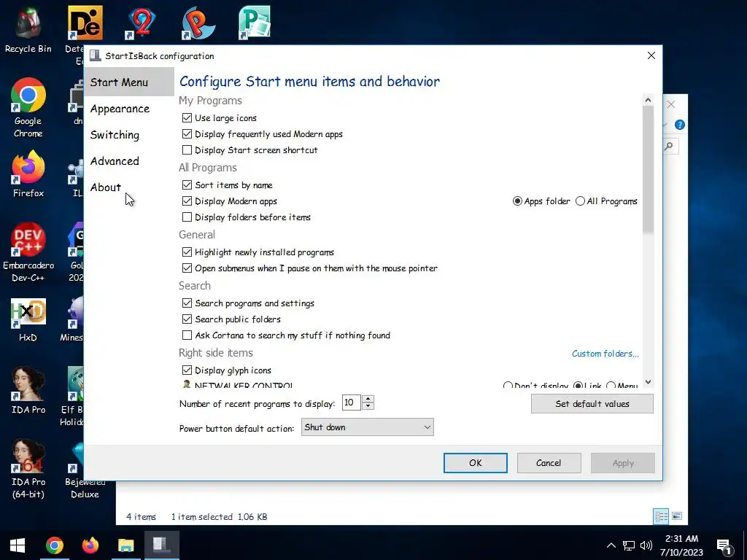Click the search magnifier in Explorer window
This screenshot has height=560, width=747.
tap(669, 146)
